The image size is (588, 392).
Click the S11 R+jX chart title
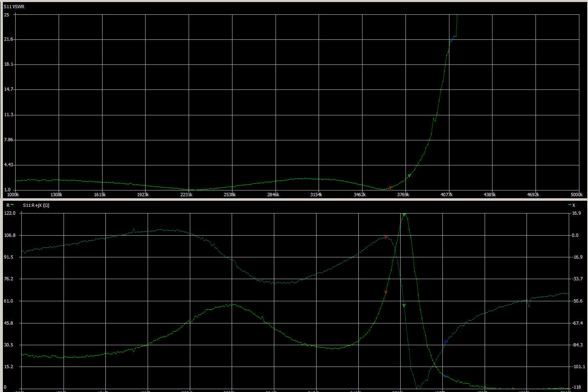pyautogui.click(x=36, y=205)
